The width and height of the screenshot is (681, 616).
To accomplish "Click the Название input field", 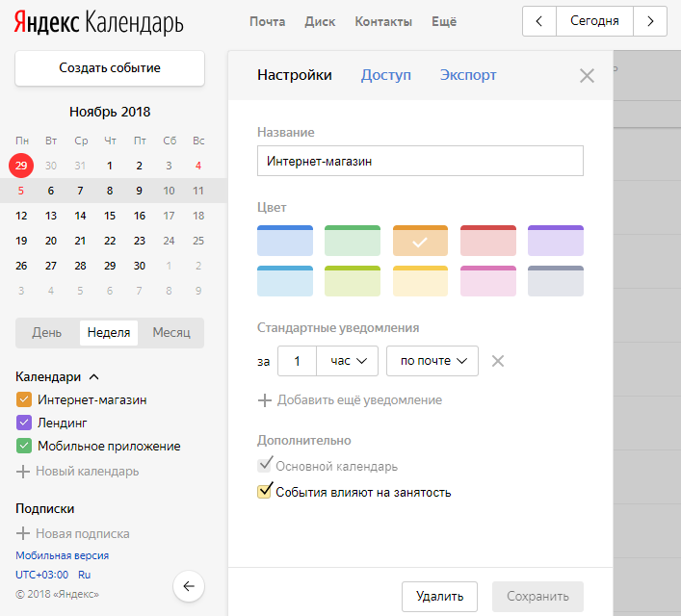I will 420,161.
